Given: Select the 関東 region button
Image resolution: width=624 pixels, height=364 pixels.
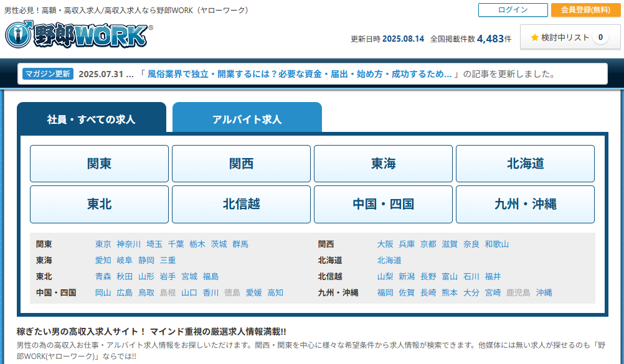Looking at the screenshot, I should pos(99,164).
